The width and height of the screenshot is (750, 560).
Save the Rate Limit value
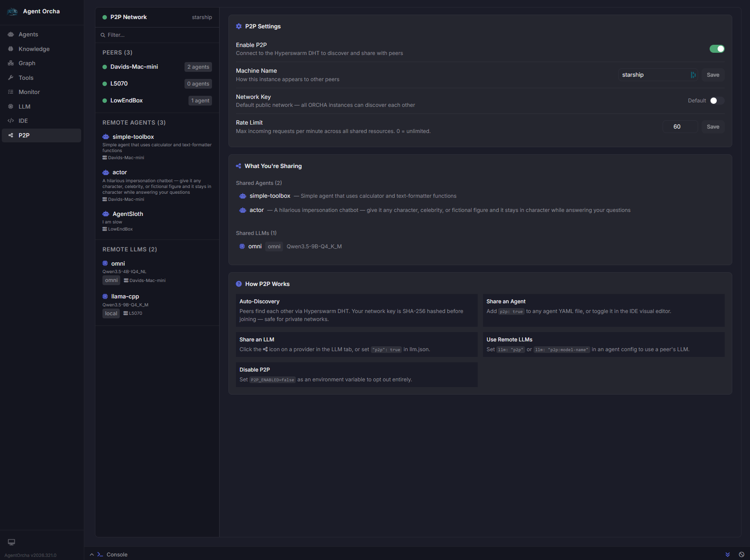pos(713,127)
